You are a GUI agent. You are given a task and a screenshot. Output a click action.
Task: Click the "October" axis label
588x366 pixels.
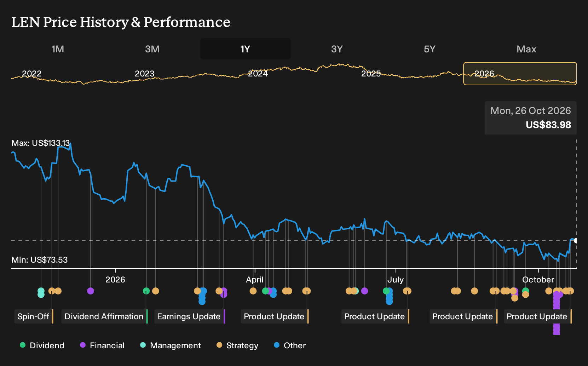pos(538,280)
